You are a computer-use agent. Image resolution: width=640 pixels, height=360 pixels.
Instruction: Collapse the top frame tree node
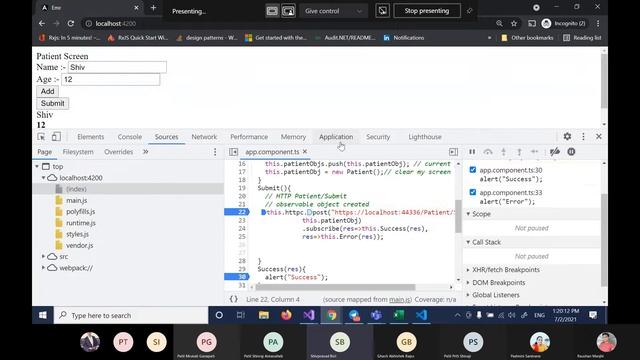(37, 167)
